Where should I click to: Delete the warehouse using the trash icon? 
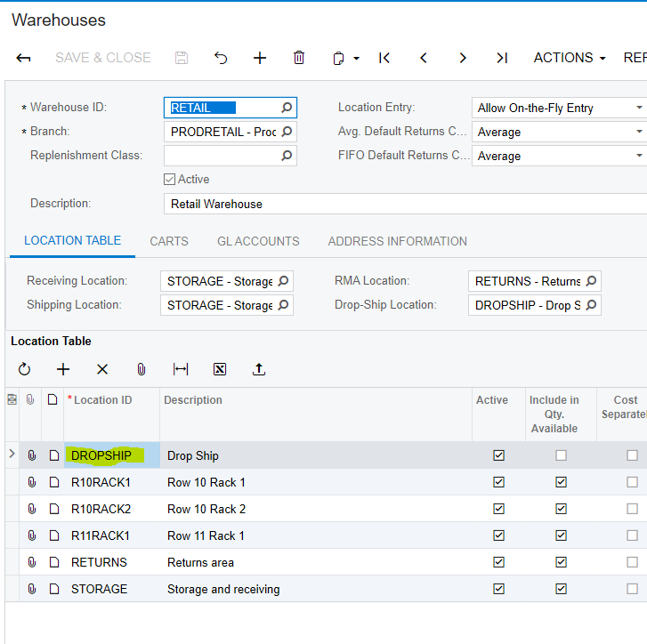[299, 58]
